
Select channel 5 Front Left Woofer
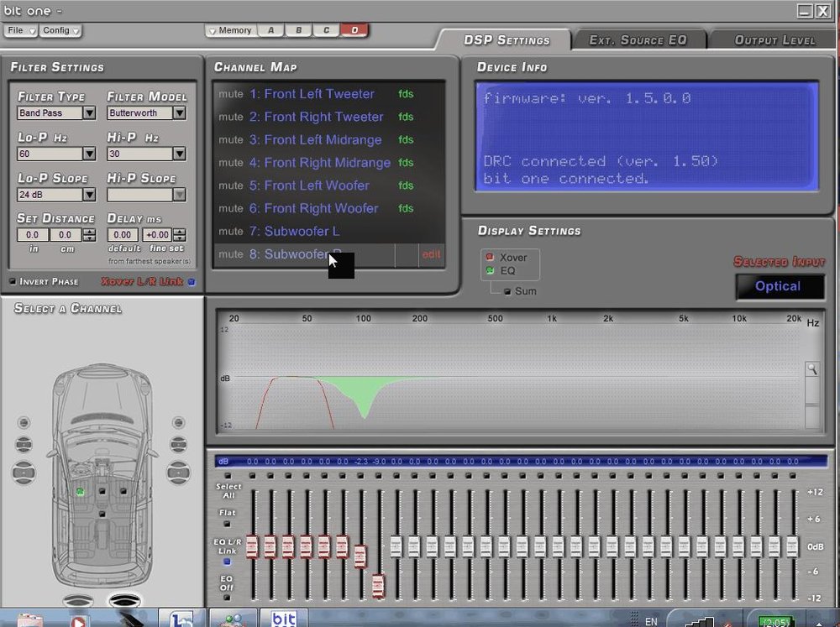309,185
